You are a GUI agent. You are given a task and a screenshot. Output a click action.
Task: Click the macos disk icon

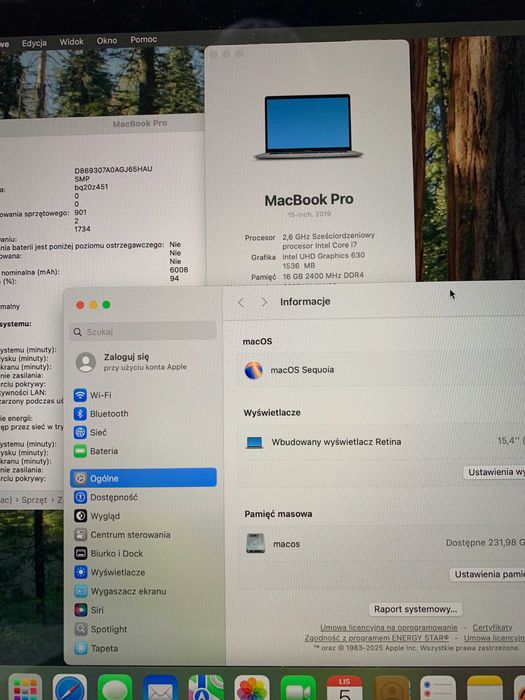[x=256, y=543]
